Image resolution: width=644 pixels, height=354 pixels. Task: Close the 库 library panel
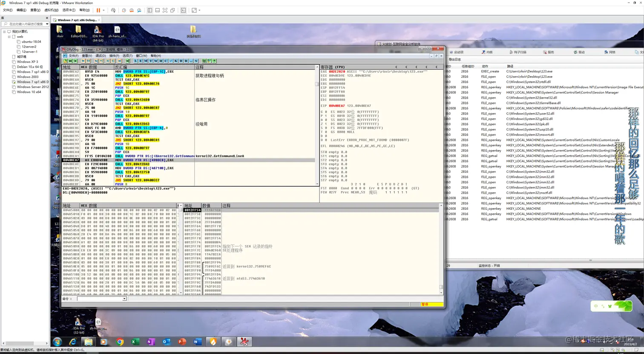tap(47, 18)
